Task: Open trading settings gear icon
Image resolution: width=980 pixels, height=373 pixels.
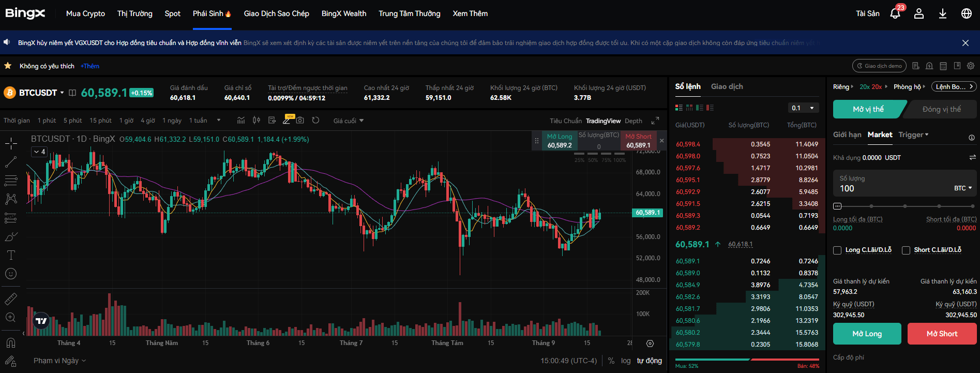Action: pyautogui.click(x=971, y=66)
